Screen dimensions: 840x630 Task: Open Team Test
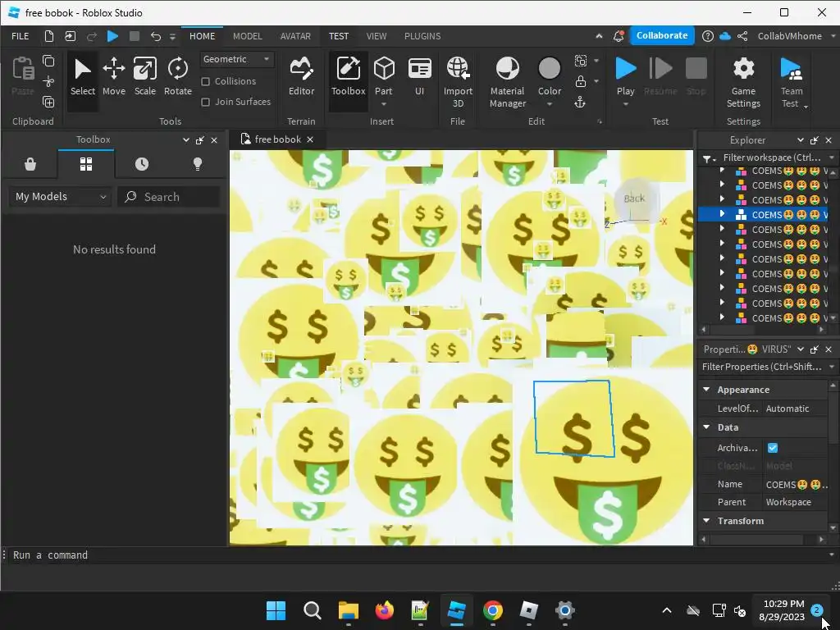792,81
